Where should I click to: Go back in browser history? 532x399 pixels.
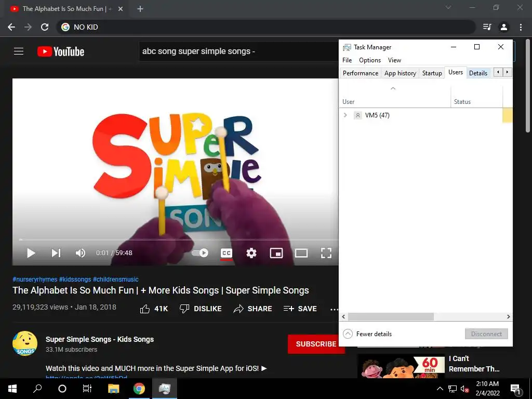pos(11,27)
